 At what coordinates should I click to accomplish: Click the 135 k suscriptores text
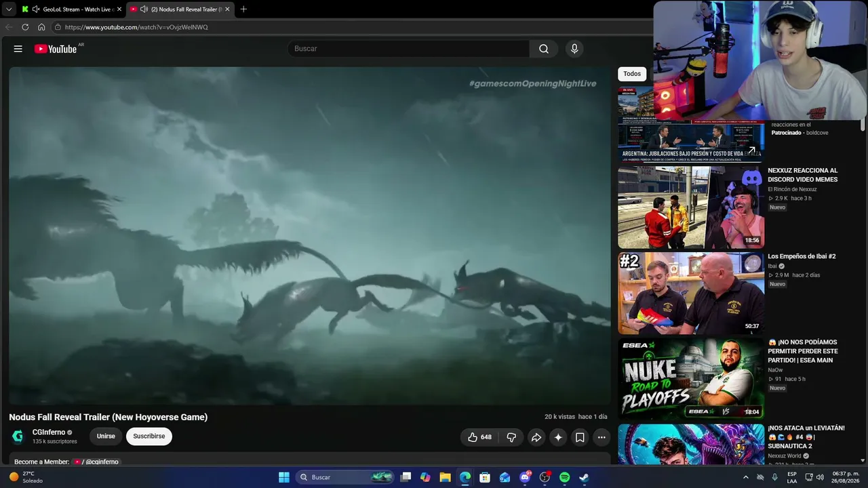pyautogui.click(x=55, y=442)
